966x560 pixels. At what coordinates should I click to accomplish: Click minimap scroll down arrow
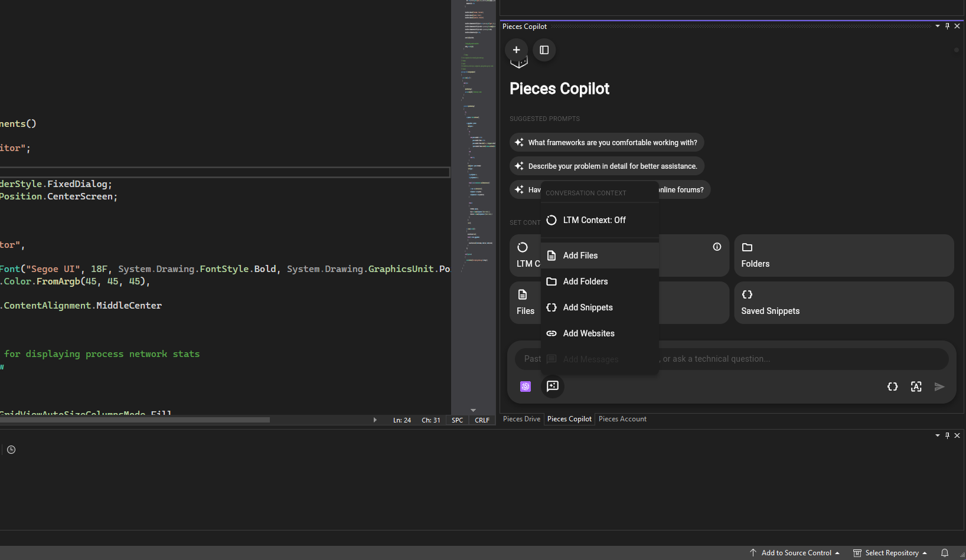point(473,410)
